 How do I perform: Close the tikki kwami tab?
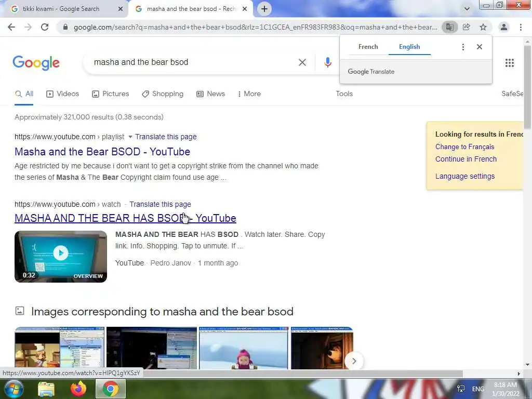120,9
